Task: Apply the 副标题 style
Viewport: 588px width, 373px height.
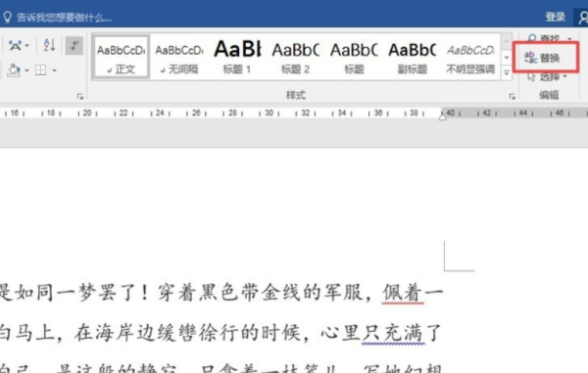Action: tap(412, 57)
